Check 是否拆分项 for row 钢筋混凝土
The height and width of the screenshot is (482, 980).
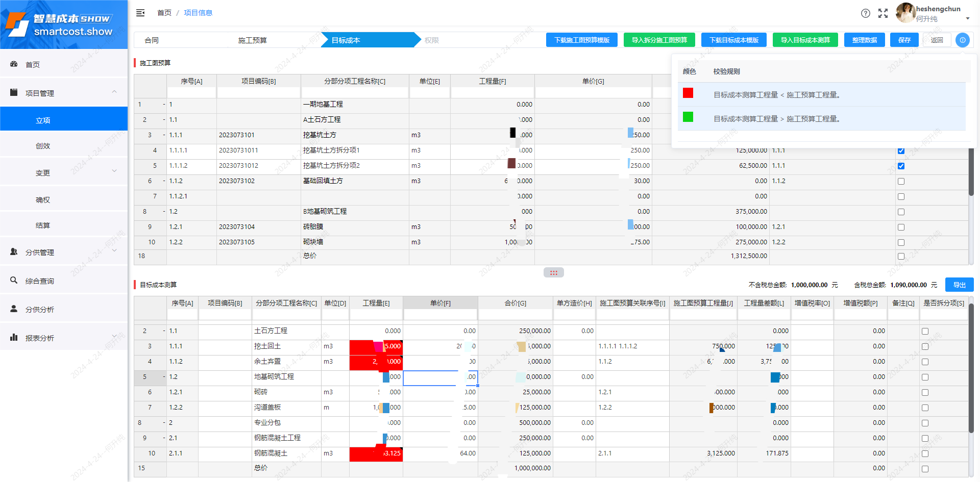click(924, 453)
